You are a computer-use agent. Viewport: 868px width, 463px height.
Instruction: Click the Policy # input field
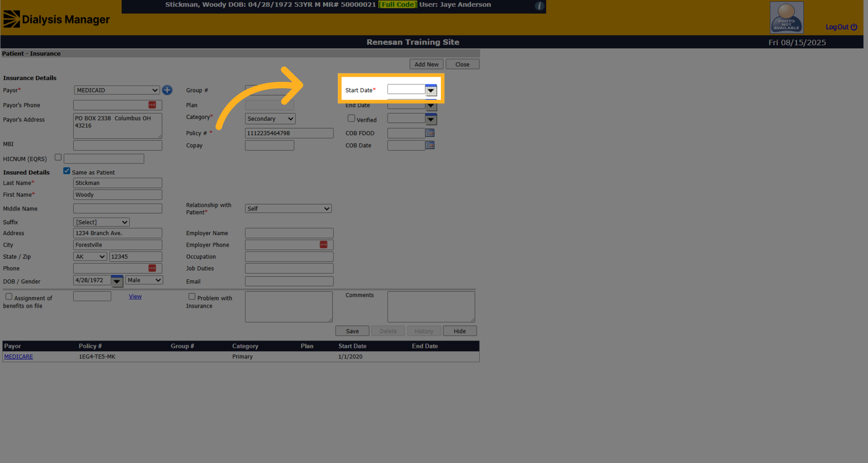(x=289, y=133)
